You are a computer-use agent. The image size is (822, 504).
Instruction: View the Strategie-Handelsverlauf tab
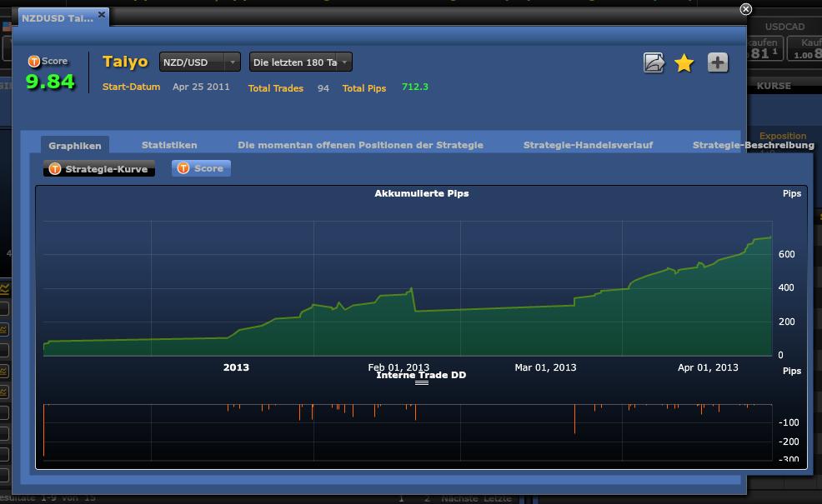pyautogui.click(x=588, y=145)
